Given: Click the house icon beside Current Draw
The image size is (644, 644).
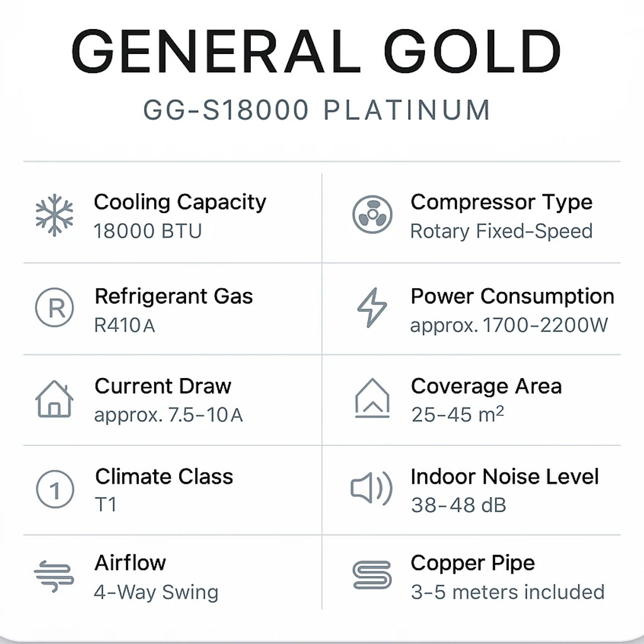Looking at the screenshot, I should [55, 399].
